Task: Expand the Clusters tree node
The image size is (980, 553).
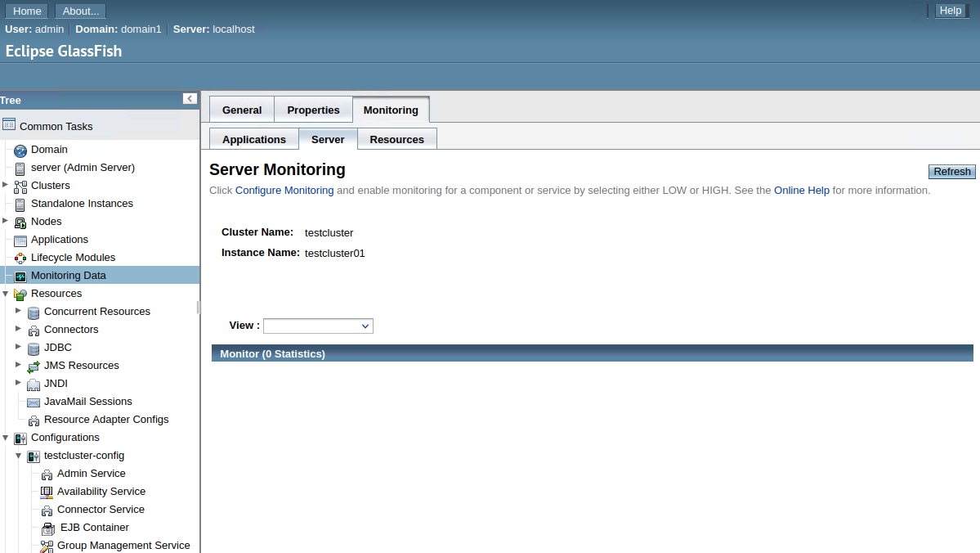Action: [5, 185]
